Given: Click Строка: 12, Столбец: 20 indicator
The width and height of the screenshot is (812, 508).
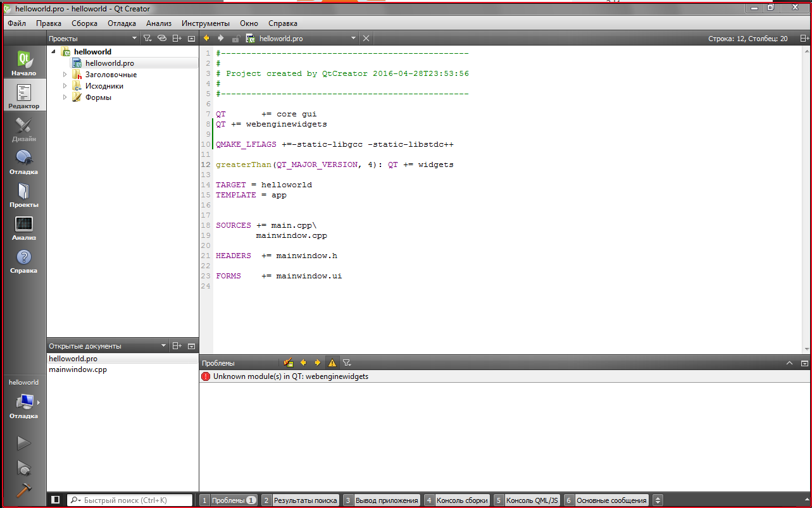Looking at the screenshot, I should pyautogui.click(x=748, y=39).
